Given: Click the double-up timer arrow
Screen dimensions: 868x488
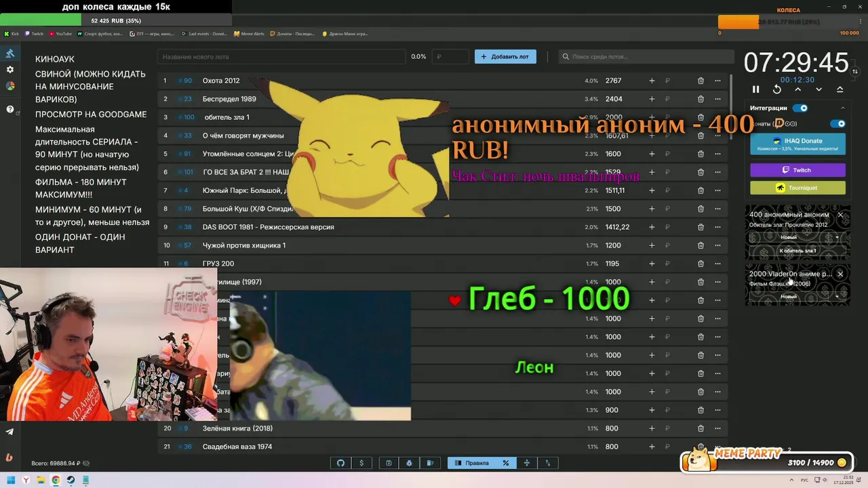Looking at the screenshot, I should pyautogui.click(x=840, y=89).
